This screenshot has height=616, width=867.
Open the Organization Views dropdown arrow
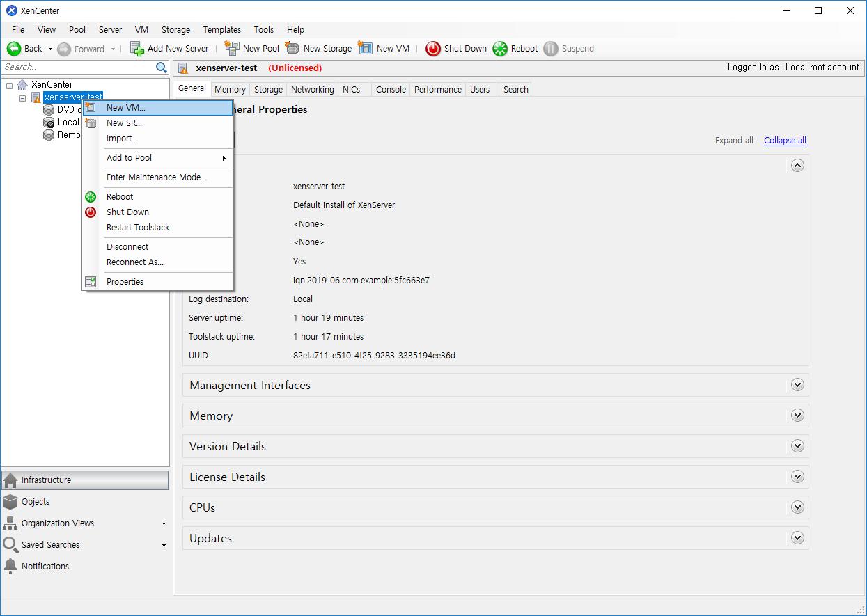coord(164,524)
